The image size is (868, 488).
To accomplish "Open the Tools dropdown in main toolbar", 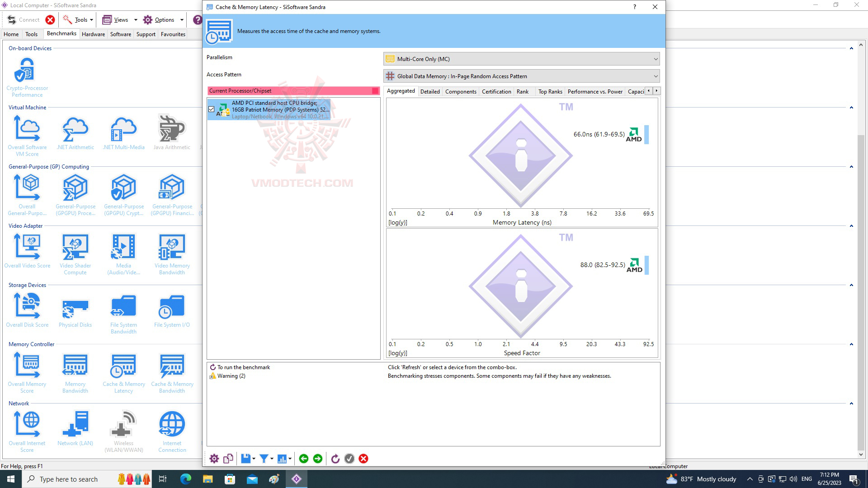I will tap(91, 20).
